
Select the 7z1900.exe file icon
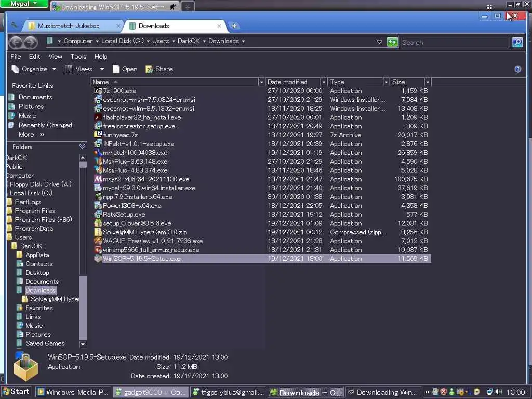tap(98, 90)
